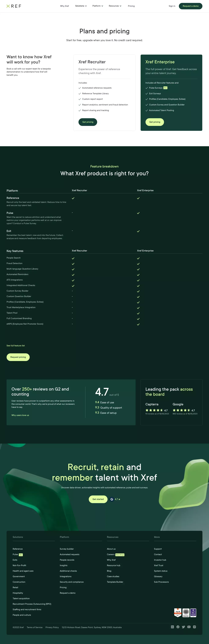Screen dimensions: 209x644
Task: Open Automated requests footer link
Action: point(69,555)
